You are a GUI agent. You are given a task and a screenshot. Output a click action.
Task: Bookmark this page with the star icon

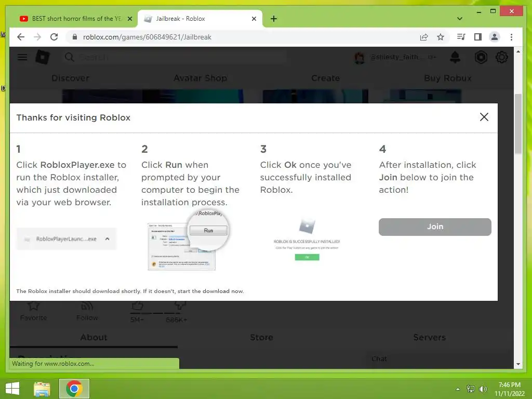point(441,37)
